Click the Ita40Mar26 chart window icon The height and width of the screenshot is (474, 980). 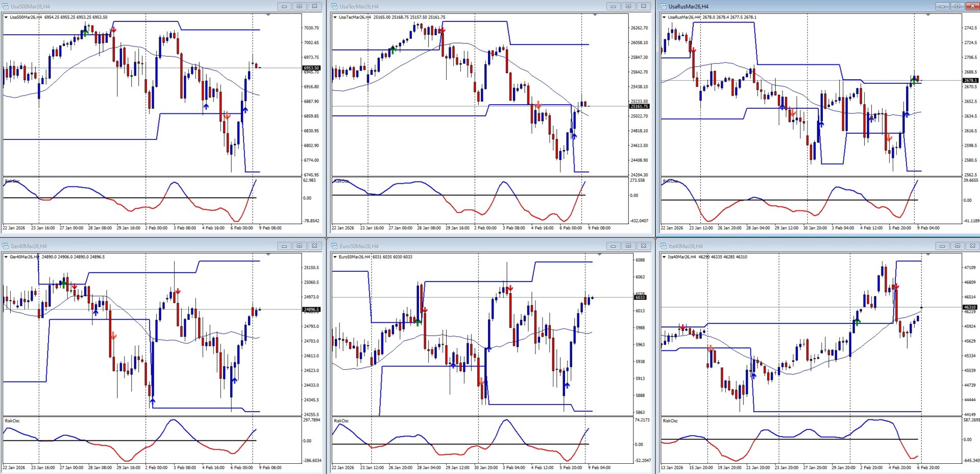tap(664, 246)
